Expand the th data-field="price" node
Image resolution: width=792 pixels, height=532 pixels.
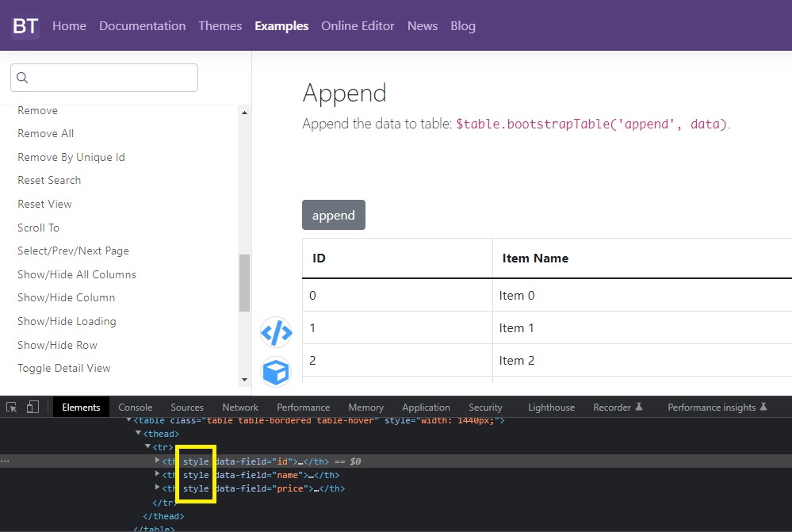(157, 488)
